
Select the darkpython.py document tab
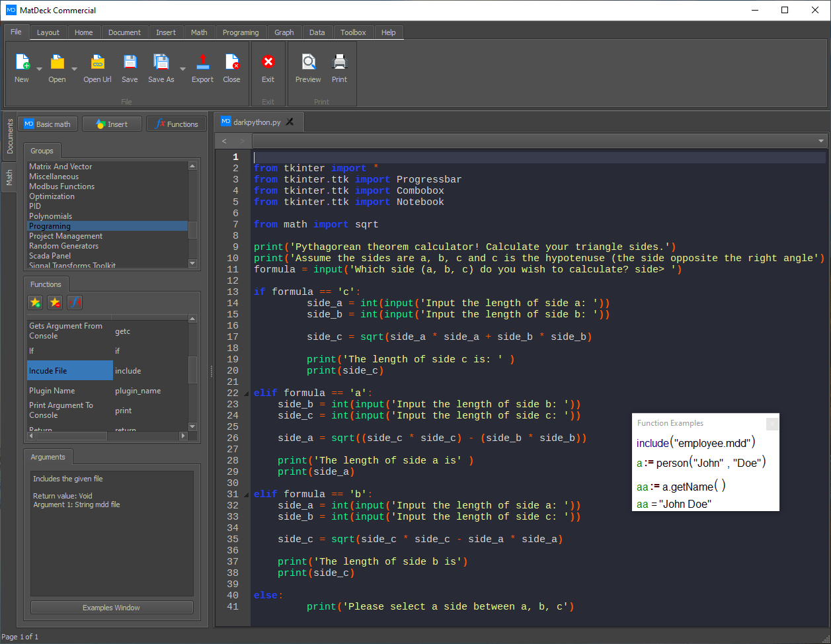click(x=258, y=121)
